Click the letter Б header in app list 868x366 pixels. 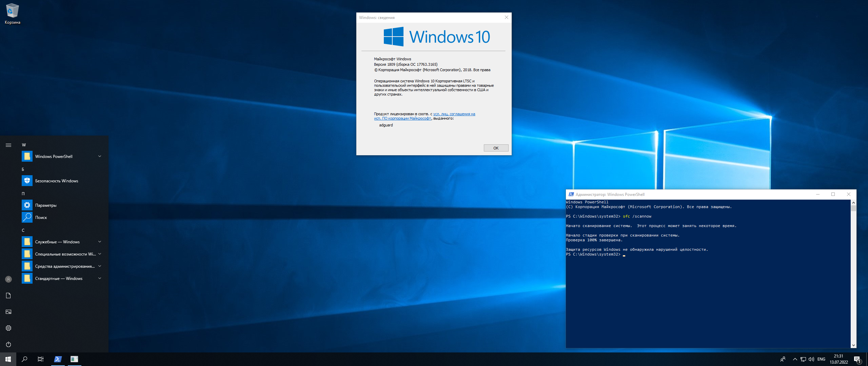[x=23, y=169]
